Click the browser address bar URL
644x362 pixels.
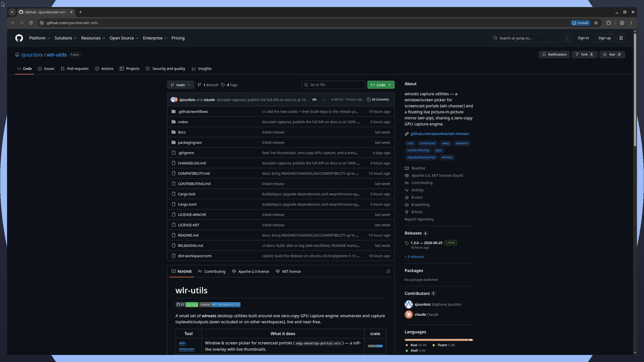click(x=72, y=23)
